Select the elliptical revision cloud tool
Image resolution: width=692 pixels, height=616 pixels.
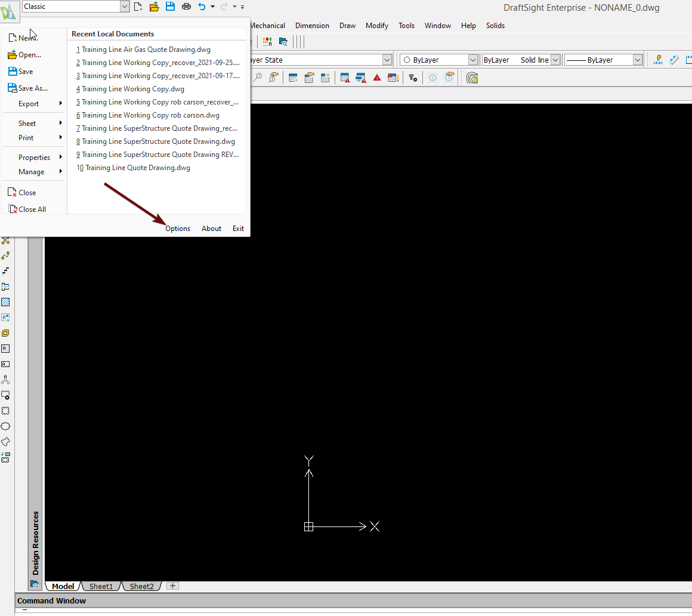[5, 426]
